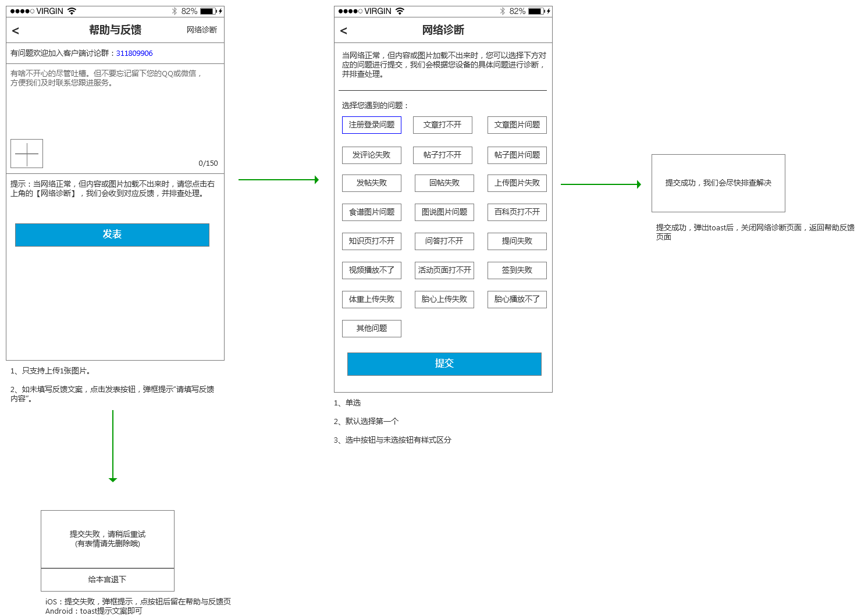Screen dimensions: 861x616
Task: Pick the 上传图片失败 option
Action: (517, 183)
